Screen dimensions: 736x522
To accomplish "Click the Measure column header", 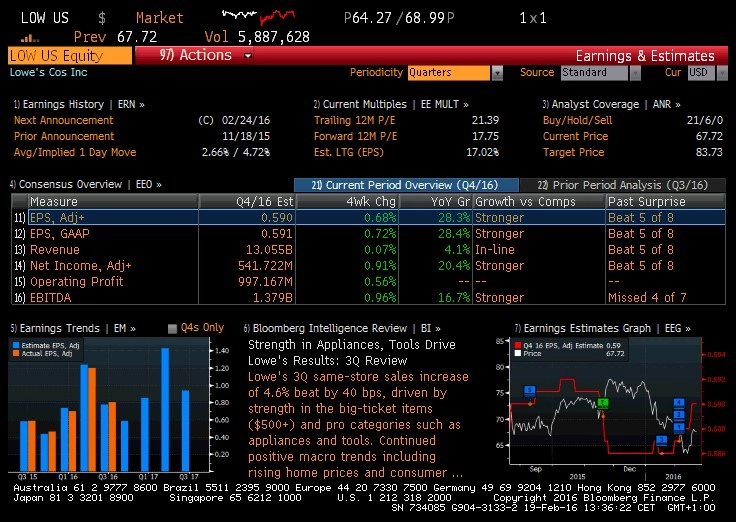I will (x=113, y=202).
